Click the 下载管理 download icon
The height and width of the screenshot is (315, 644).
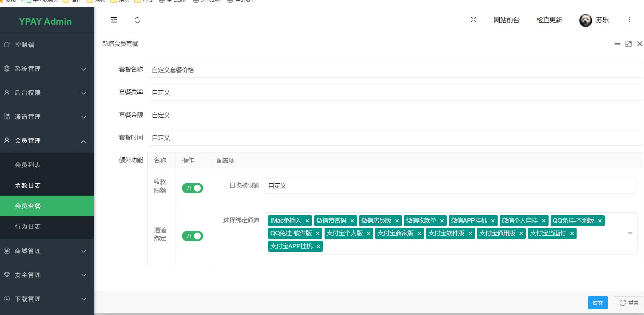(6, 299)
